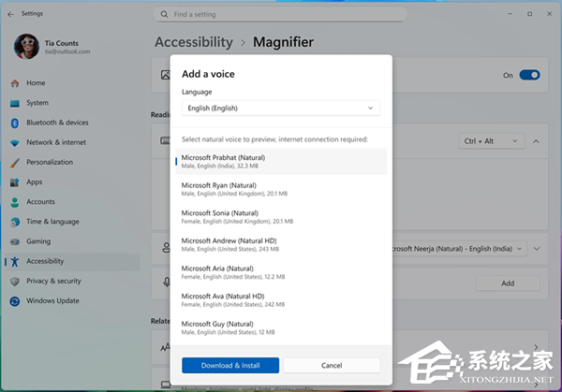562x392 pixels.
Task: Navigate to Accessibility breadcrumb link
Action: pos(193,42)
